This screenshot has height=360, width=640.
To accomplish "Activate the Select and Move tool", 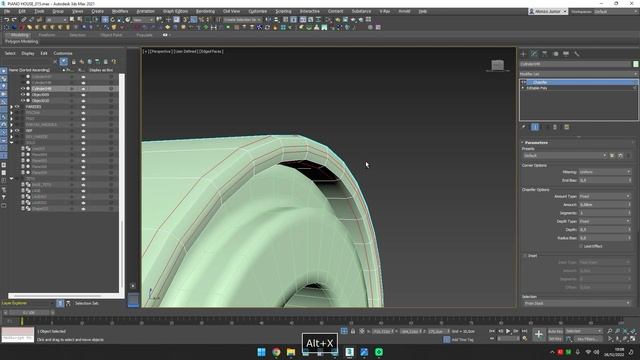I will [105, 20].
